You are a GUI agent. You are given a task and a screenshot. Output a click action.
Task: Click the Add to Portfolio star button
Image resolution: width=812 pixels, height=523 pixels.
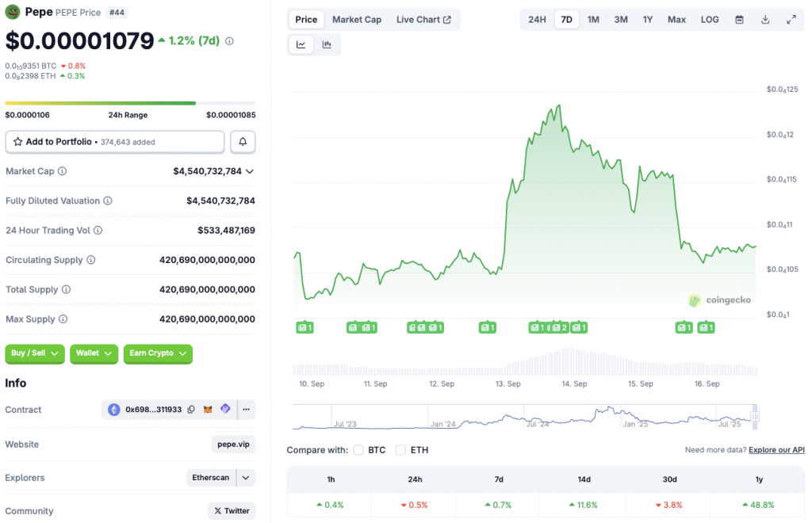pos(114,142)
